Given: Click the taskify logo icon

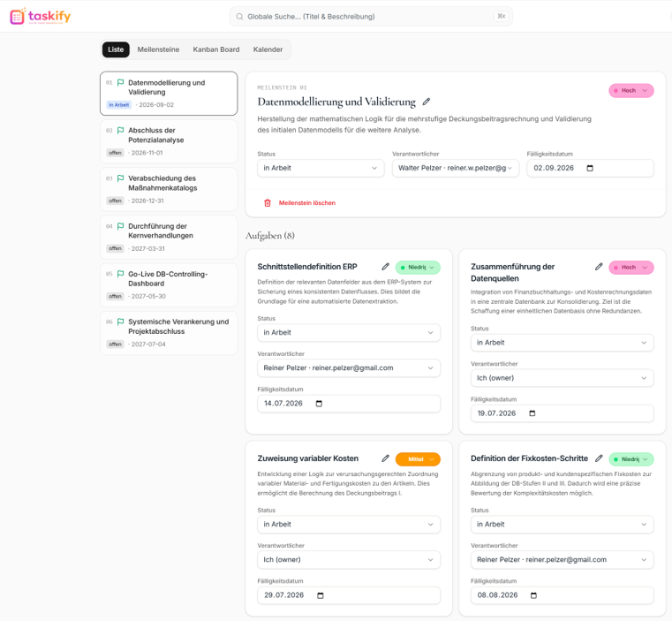Looking at the screenshot, I should click(x=17, y=17).
